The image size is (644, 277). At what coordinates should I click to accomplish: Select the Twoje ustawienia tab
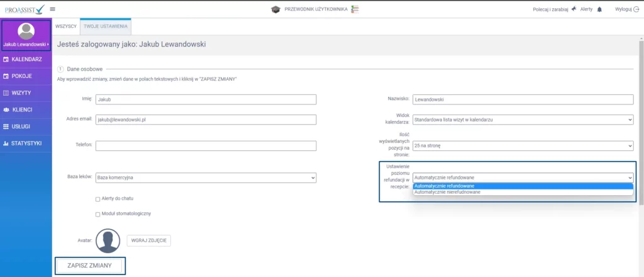105,26
